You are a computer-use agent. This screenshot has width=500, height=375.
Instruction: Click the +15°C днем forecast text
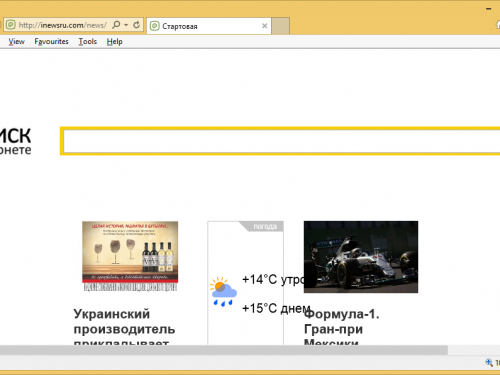tap(276, 308)
